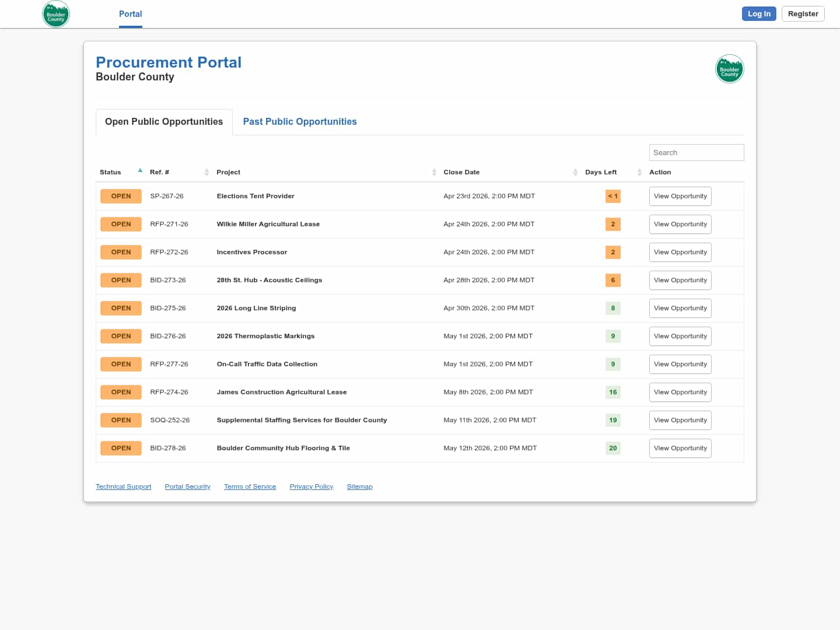Viewport: 840px width, 630px height.
Task: Open the Privacy Policy footer link
Action: [x=311, y=487]
